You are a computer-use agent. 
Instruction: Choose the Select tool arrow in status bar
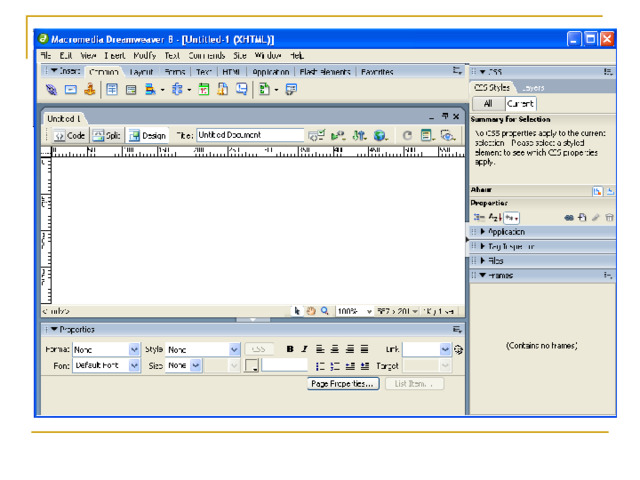point(297,311)
